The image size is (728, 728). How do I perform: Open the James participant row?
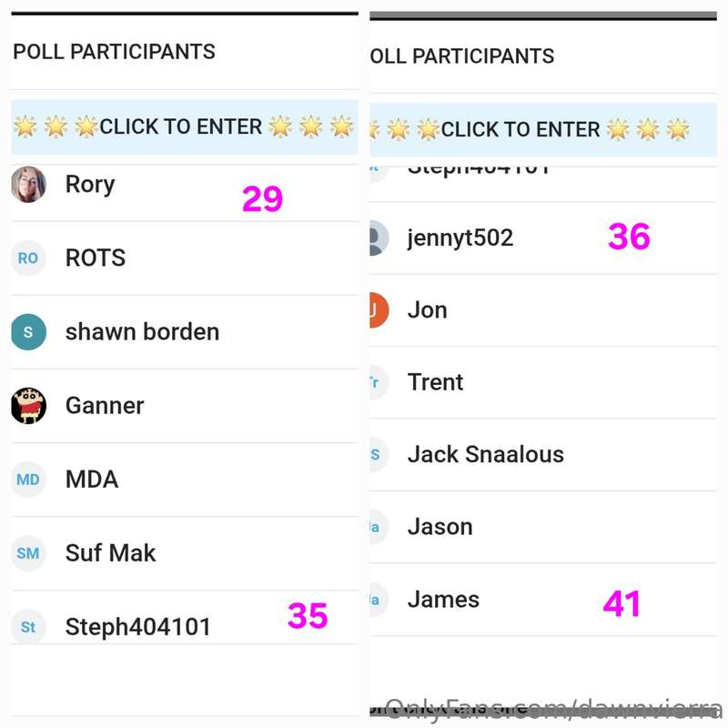543,600
